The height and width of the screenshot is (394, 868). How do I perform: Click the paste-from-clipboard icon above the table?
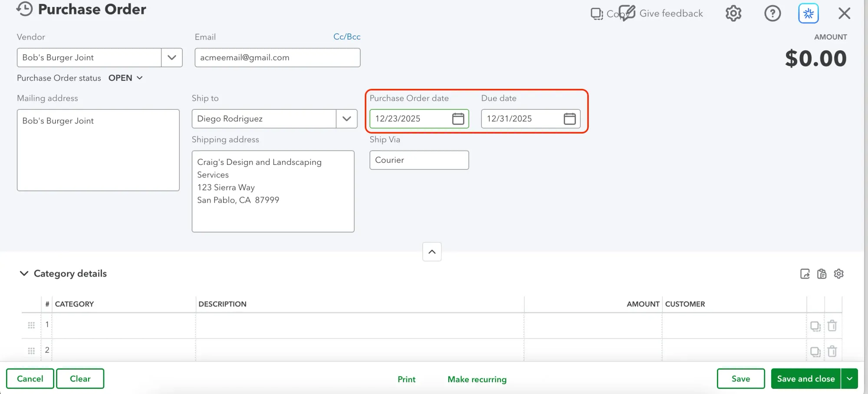point(822,274)
